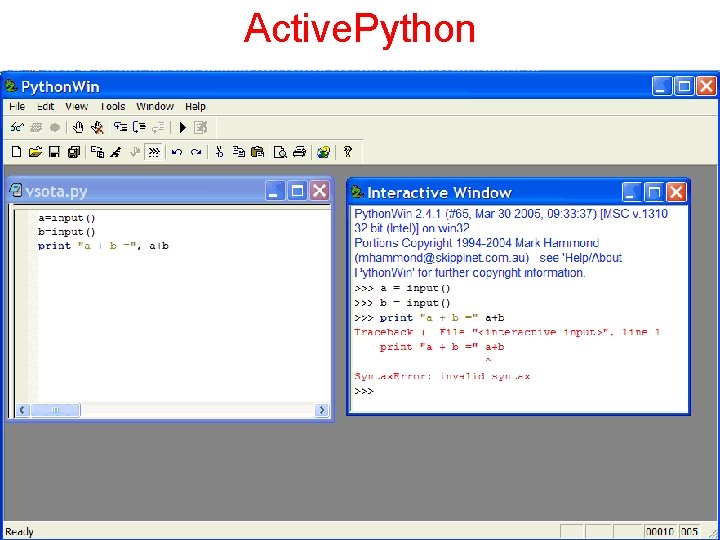Clear all breakpoints with crossed-out hand icon
This screenshot has height=540, width=720.
[x=97, y=127]
